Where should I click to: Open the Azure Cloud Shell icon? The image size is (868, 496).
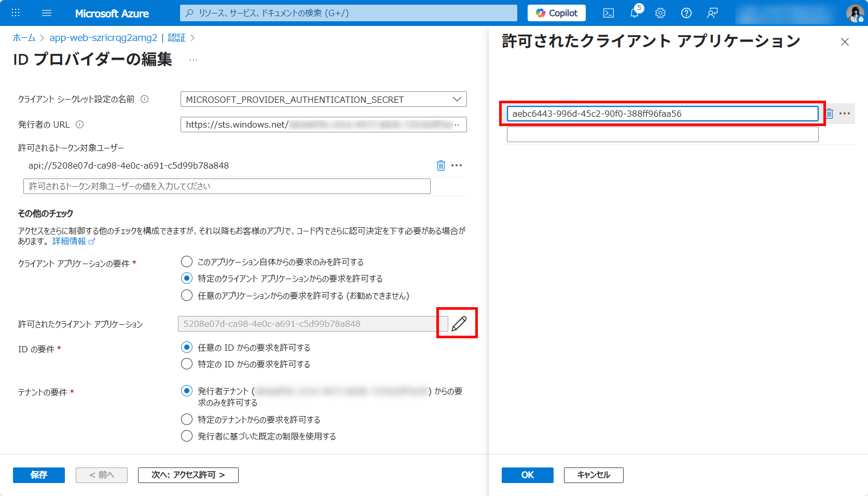(x=609, y=13)
